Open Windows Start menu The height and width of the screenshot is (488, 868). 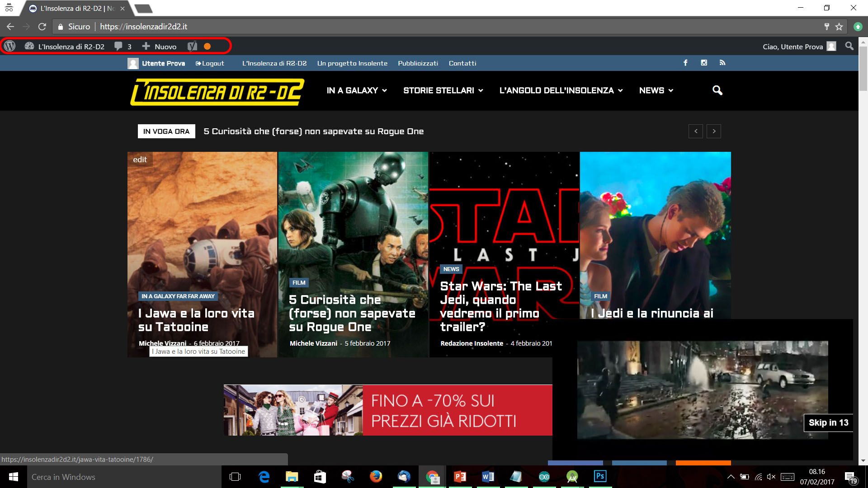(13, 477)
